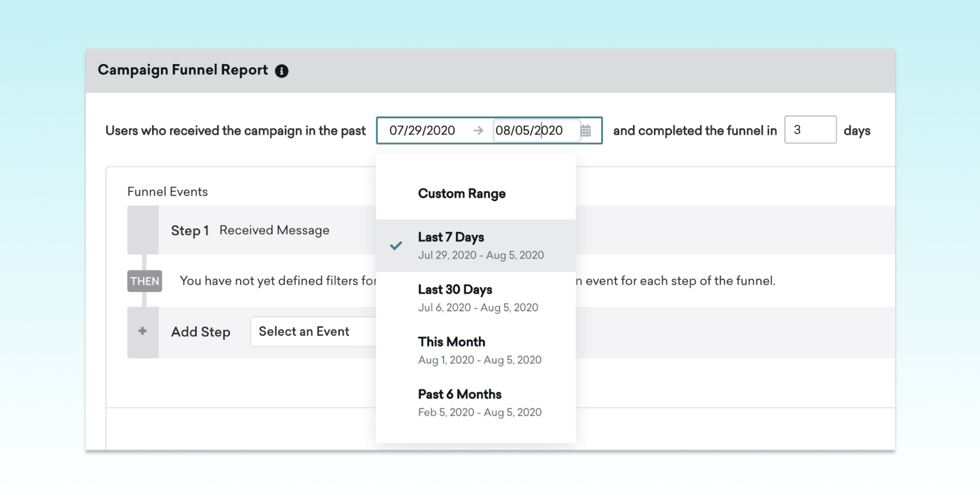Viewport: 980px width, 497px height.
Task: Click the calendar icon in date range field
Action: click(x=585, y=131)
